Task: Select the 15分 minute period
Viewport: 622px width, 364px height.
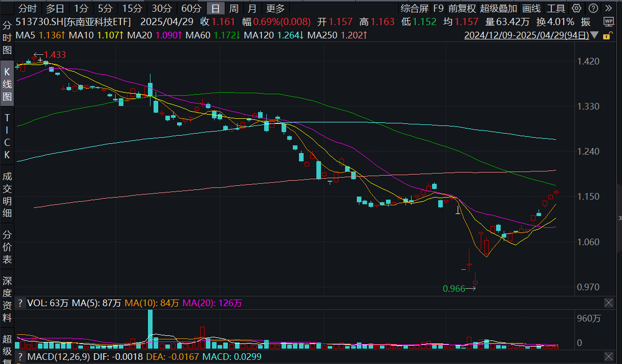Action: tap(132, 8)
